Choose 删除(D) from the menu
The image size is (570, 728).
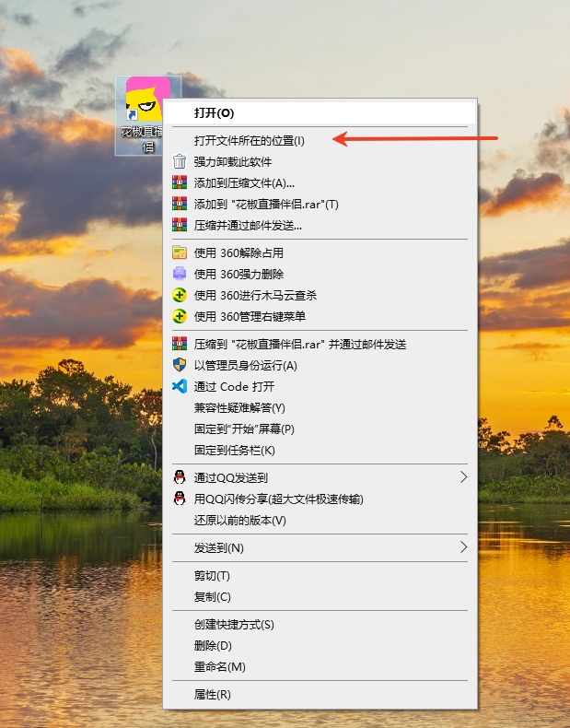320,646
